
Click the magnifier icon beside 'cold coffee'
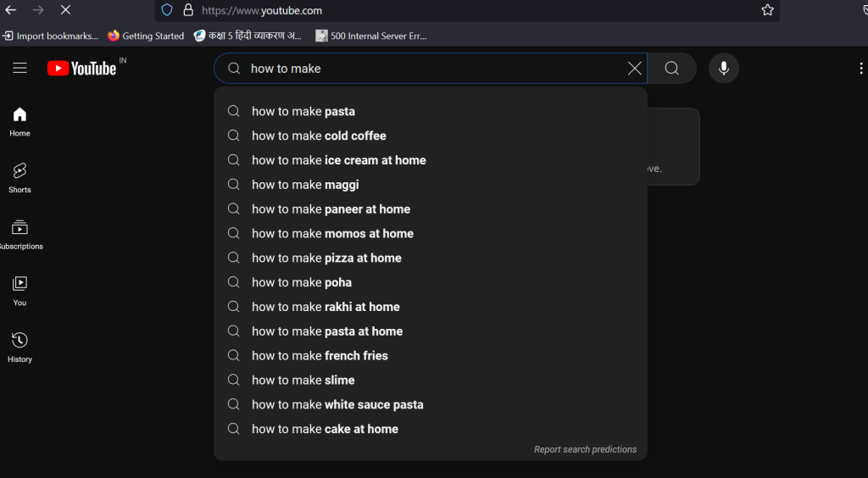click(234, 136)
